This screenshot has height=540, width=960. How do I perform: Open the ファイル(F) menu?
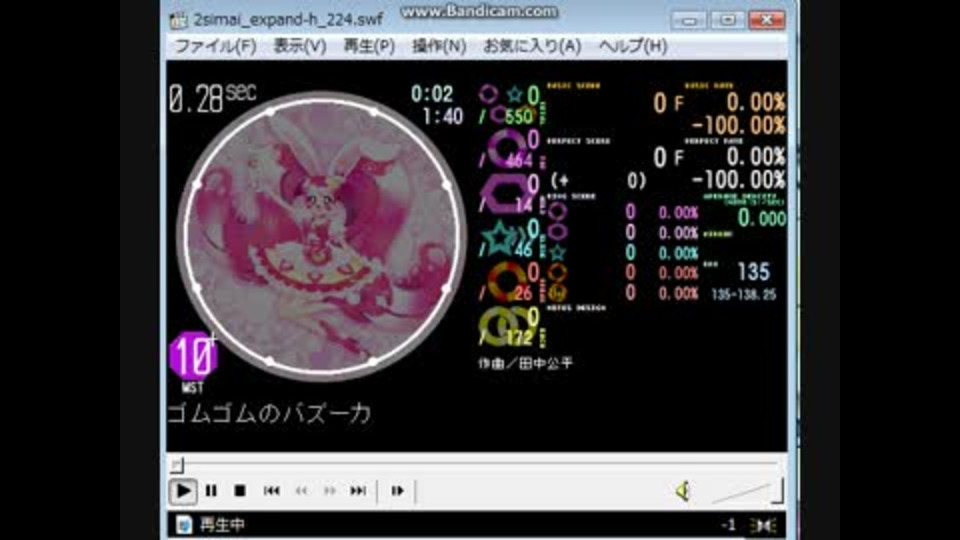point(215,46)
